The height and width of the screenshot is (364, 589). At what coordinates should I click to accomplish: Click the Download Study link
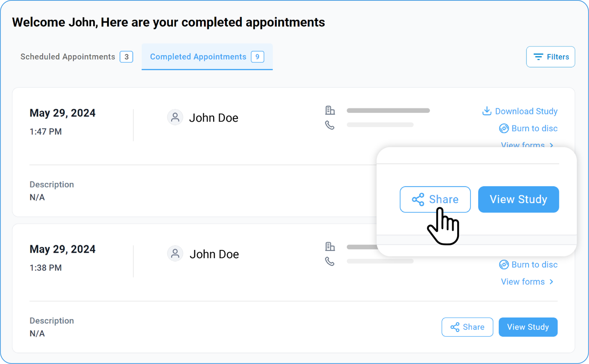coord(526,111)
